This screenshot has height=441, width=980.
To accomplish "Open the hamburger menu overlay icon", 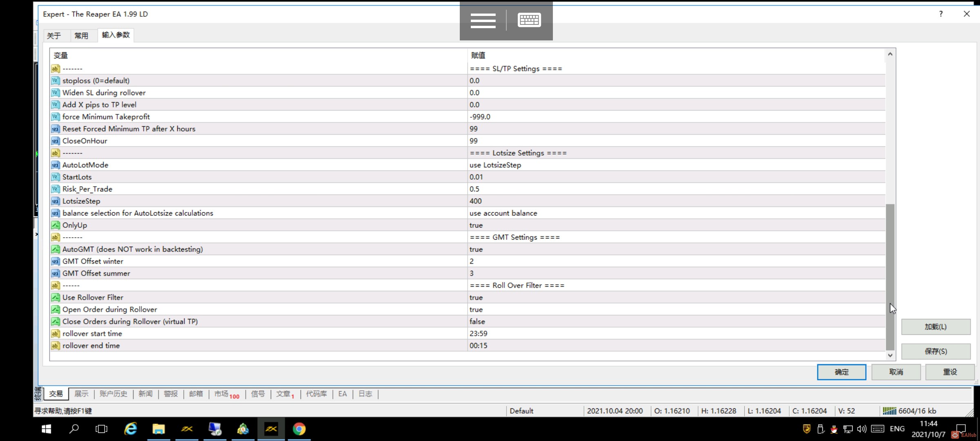I will (483, 20).
